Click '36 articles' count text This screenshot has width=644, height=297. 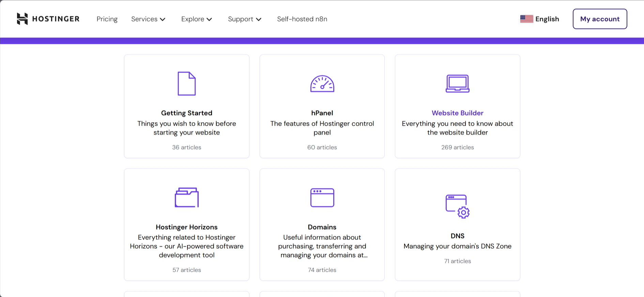tap(187, 147)
